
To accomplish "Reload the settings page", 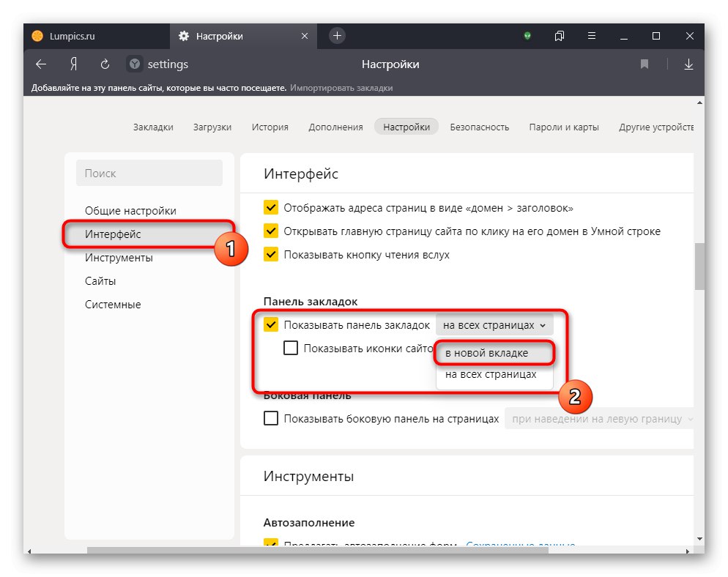I will pyautogui.click(x=105, y=64).
